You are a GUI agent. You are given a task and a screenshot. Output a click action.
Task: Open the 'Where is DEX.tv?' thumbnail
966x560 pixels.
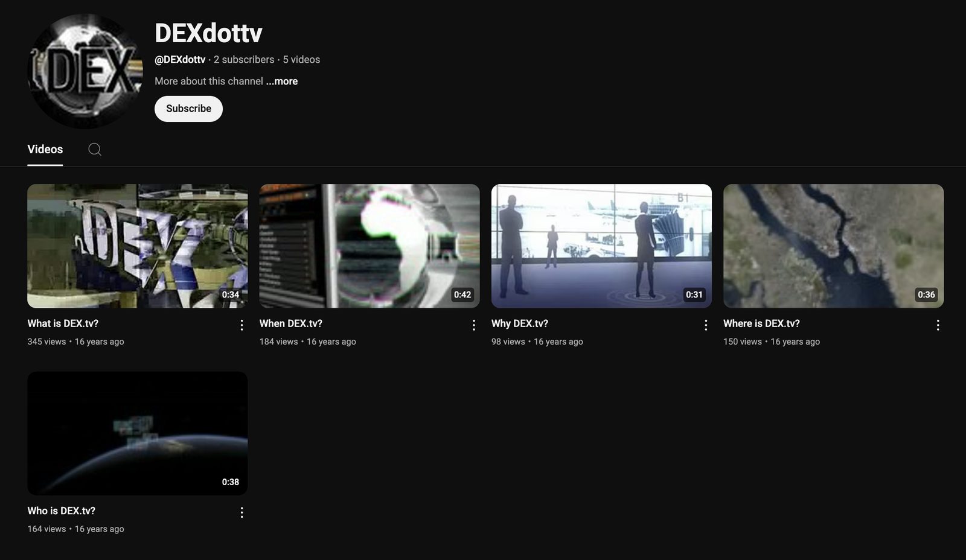[x=833, y=246]
